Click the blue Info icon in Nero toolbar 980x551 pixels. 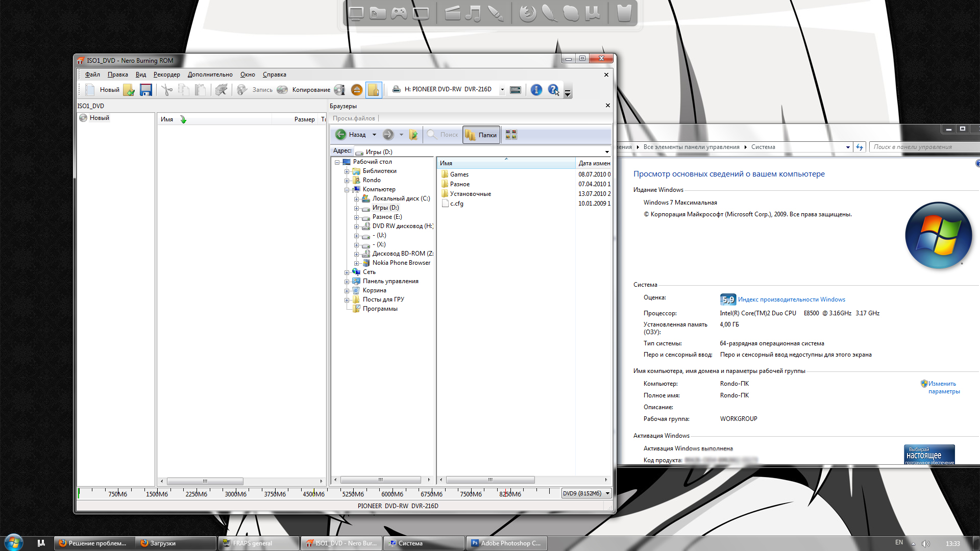pyautogui.click(x=536, y=90)
